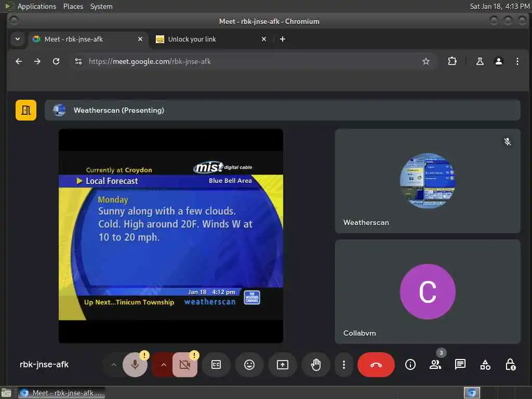View site information icon in address bar
Screen dimensions: 532x399
[78, 61]
